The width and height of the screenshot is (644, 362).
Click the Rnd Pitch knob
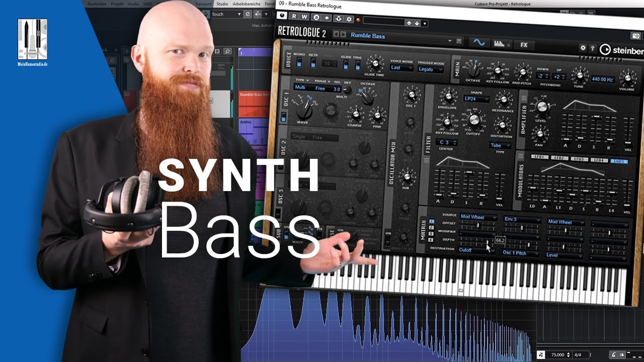point(523,72)
